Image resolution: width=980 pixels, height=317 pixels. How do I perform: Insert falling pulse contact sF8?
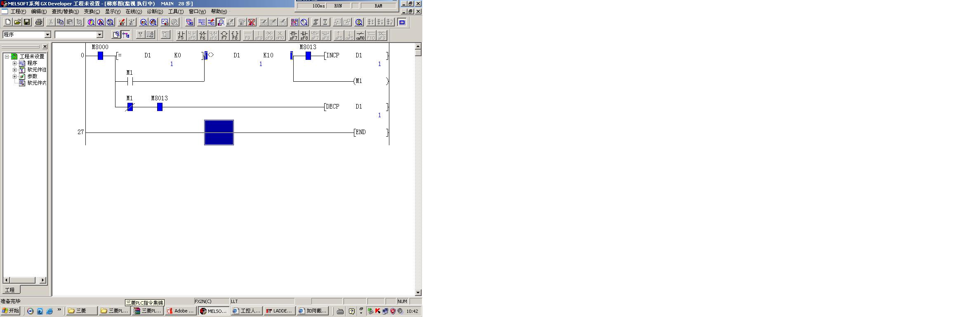tap(304, 35)
